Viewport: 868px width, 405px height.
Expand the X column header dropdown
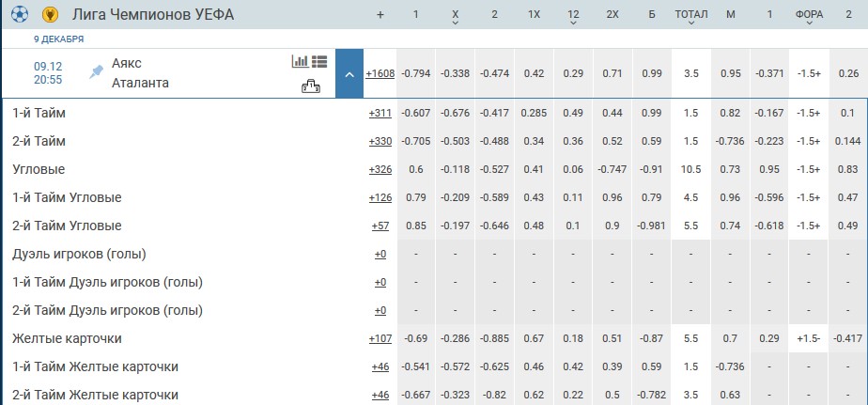456,23
